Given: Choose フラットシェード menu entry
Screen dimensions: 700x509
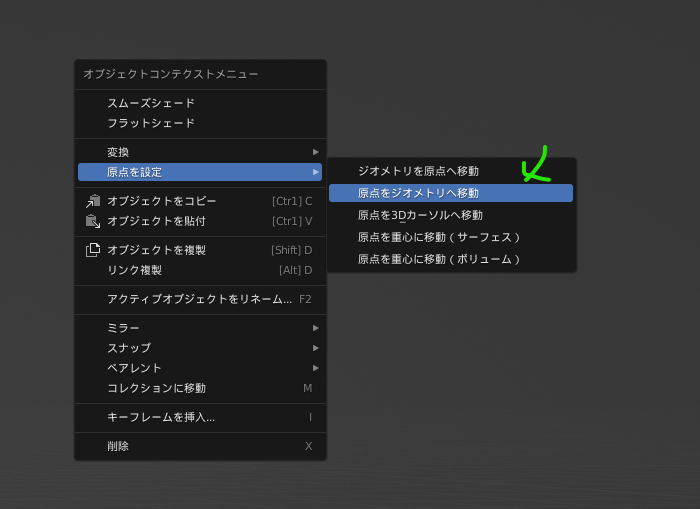Looking at the screenshot, I should pos(200,123).
